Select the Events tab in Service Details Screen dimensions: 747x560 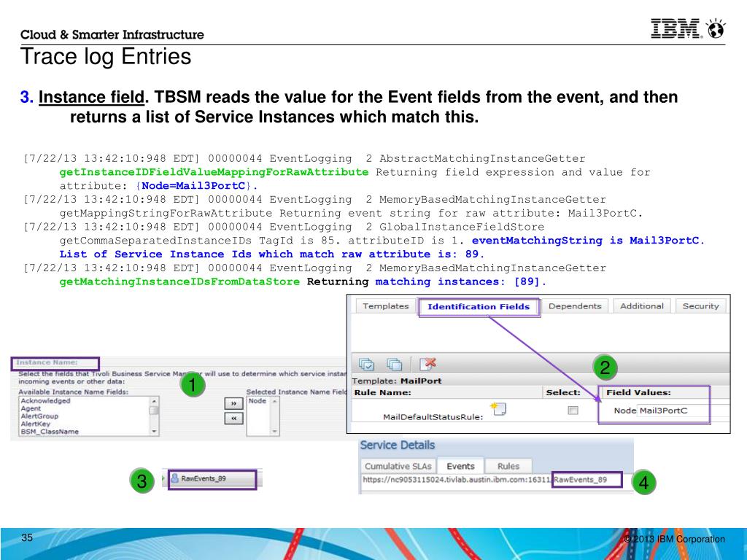coord(460,466)
